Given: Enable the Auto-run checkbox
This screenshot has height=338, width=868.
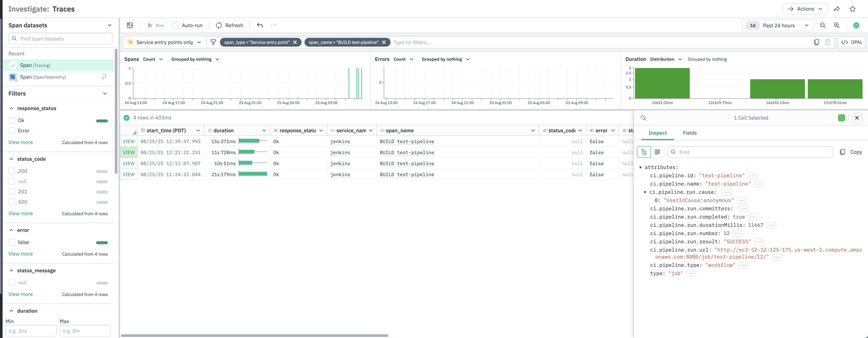Looking at the screenshot, I should (x=176, y=25).
